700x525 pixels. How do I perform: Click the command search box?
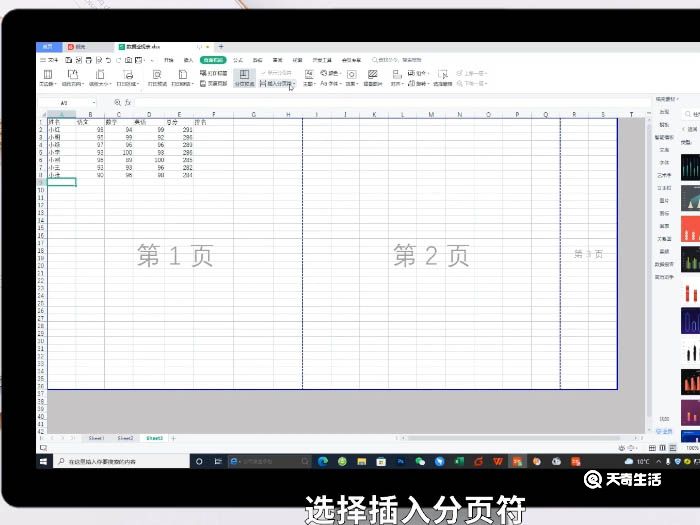397,60
